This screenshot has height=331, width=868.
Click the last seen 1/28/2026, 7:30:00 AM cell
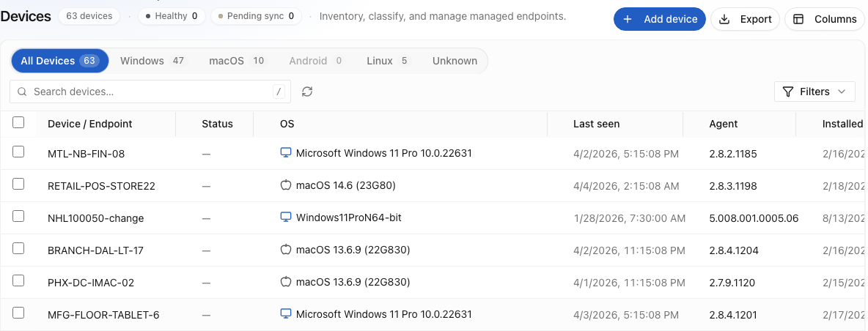[630, 218]
